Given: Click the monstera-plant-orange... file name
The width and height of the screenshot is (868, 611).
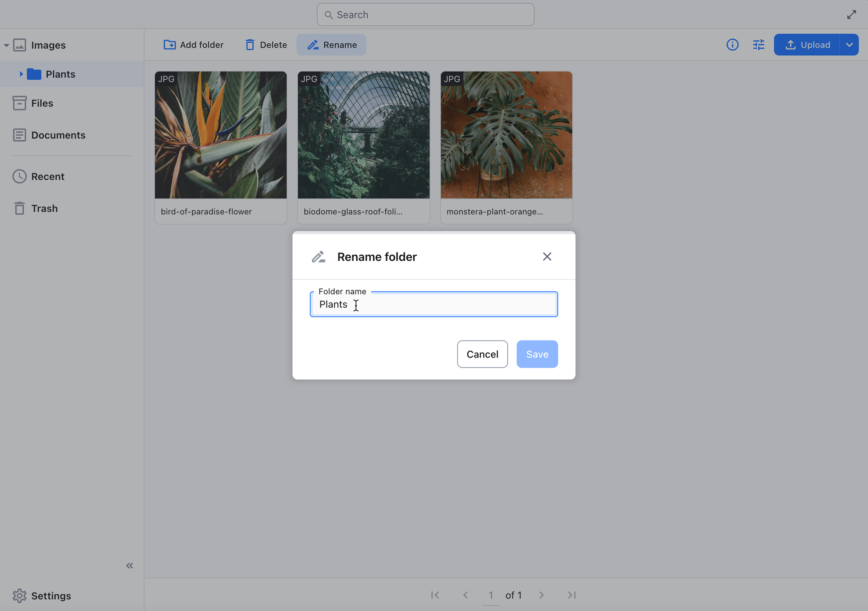Looking at the screenshot, I should pos(495,212).
